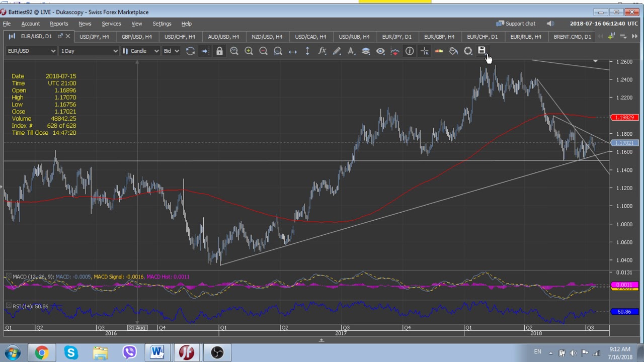Image resolution: width=644 pixels, height=362 pixels.
Task: Click Support chat button
Action: pos(516,24)
